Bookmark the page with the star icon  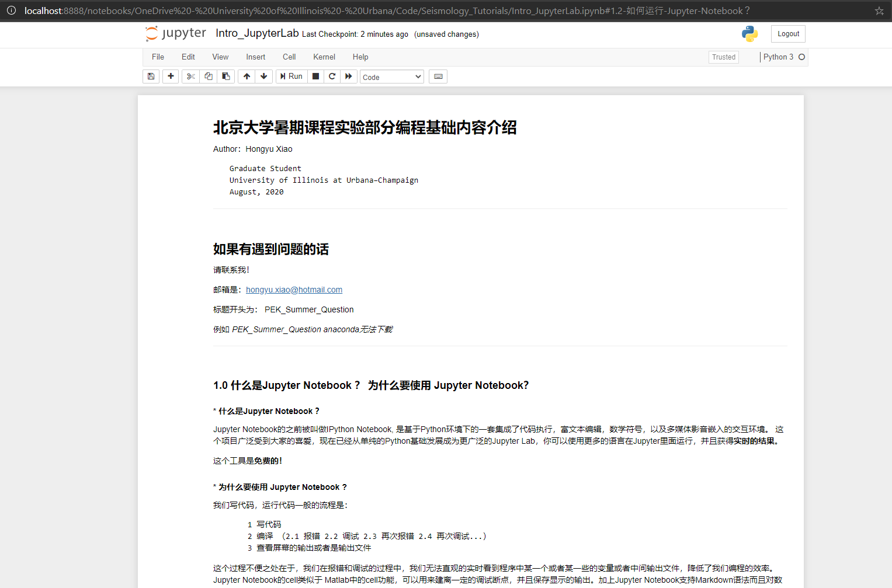coord(879,11)
